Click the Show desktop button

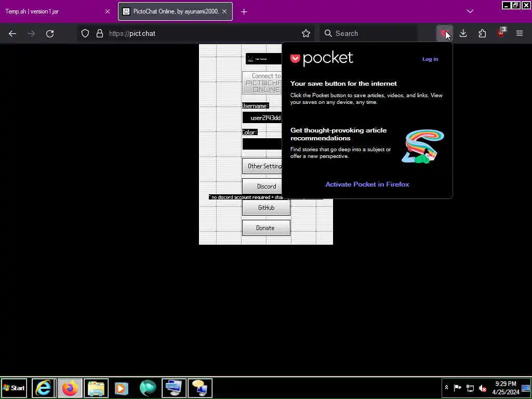526,388
